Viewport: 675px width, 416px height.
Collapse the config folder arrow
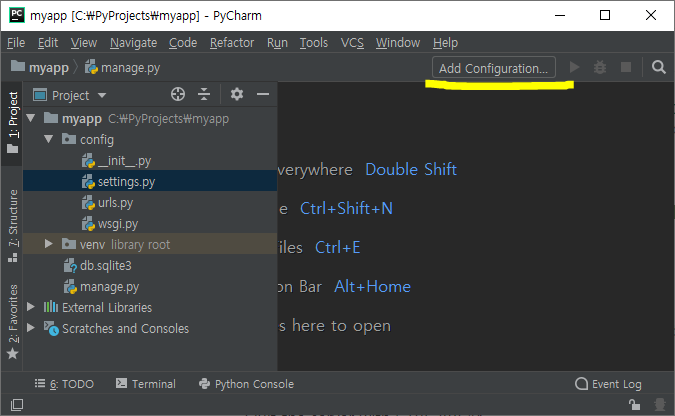pyautogui.click(x=49, y=139)
